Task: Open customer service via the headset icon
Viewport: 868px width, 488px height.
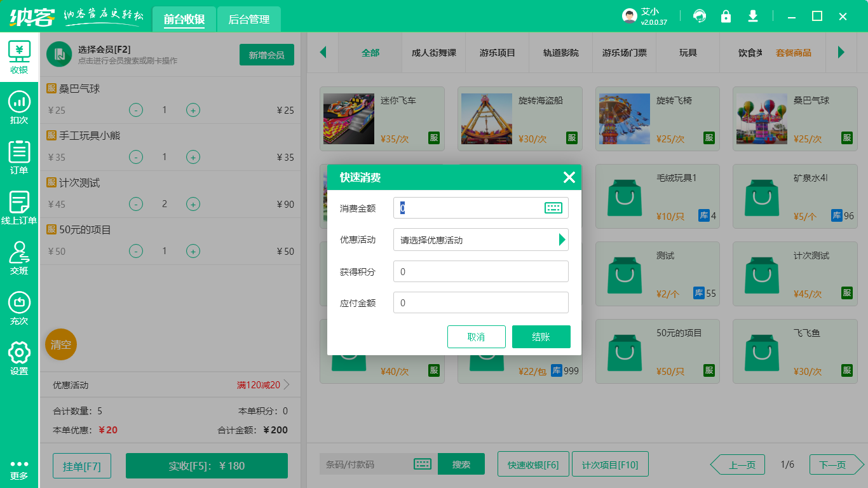Action: pyautogui.click(x=700, y=16)
